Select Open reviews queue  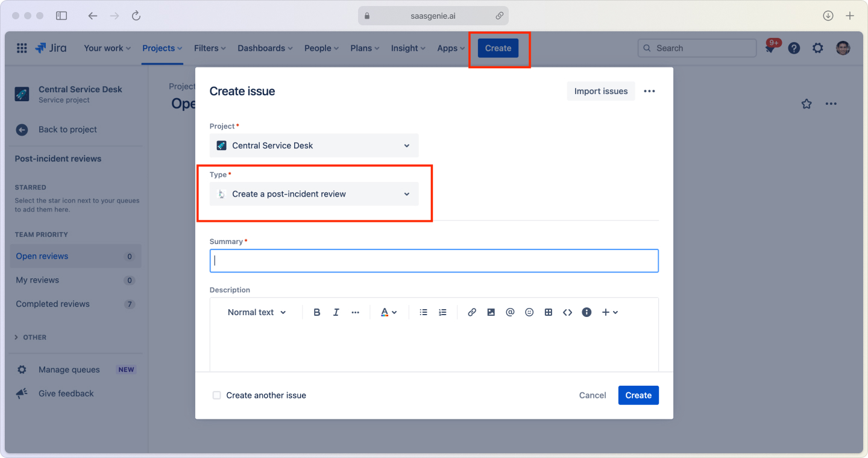[76, 256]
